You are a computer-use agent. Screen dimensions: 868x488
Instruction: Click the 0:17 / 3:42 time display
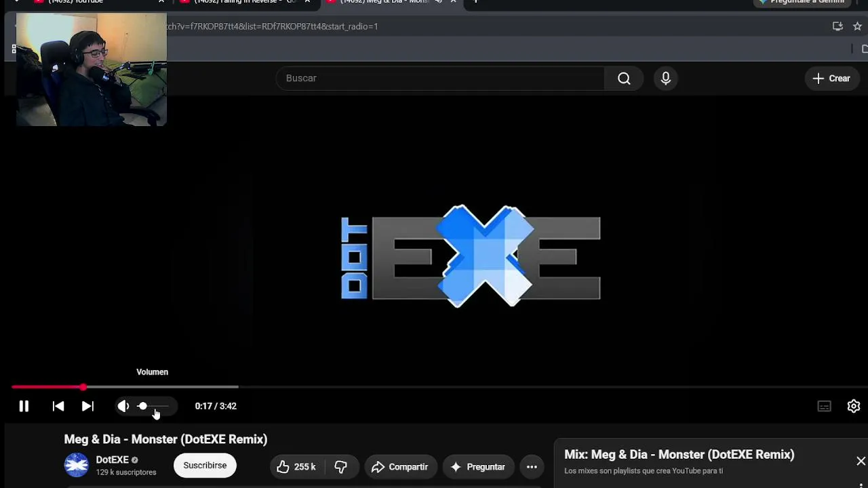point(216,406)
